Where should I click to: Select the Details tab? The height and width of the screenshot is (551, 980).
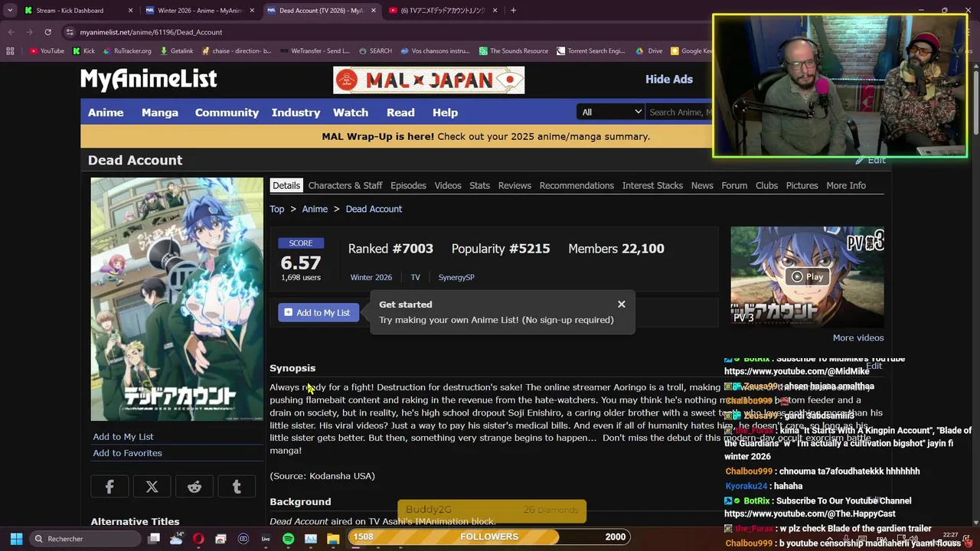tap(286, 185)
